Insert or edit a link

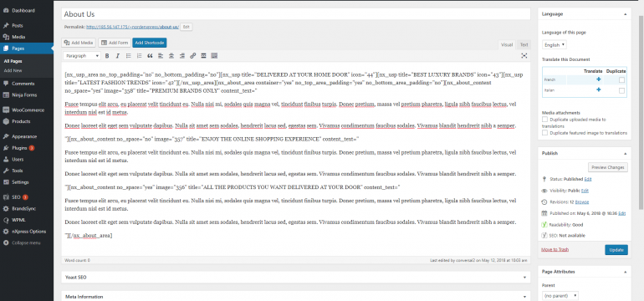pos(192,56)
